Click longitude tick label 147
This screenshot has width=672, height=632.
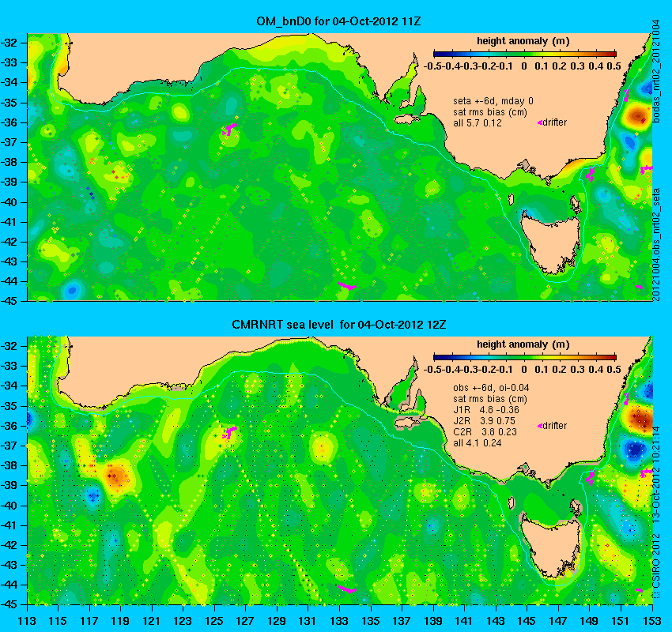[557, 621]
